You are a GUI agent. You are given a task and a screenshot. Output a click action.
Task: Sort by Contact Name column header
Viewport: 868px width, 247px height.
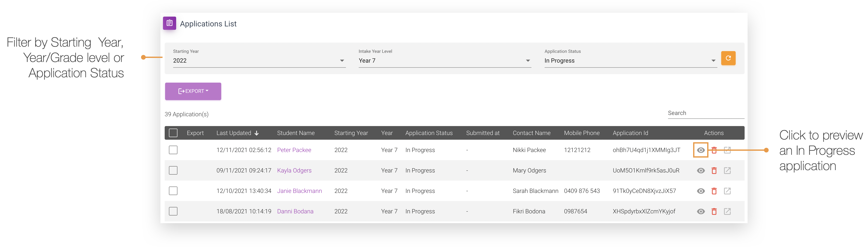531,133
